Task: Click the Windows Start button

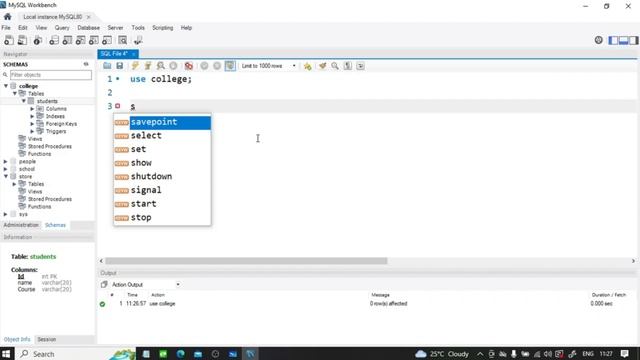Action: click(6, 353)
